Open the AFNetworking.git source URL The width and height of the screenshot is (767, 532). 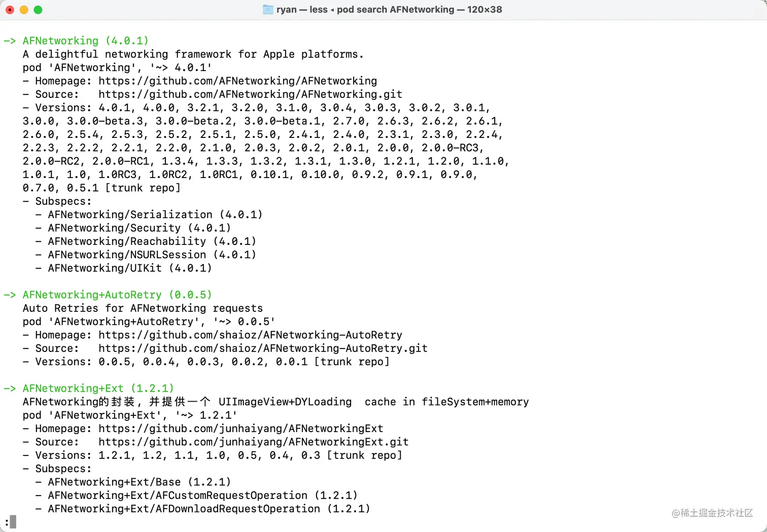(x=250, y=94)
